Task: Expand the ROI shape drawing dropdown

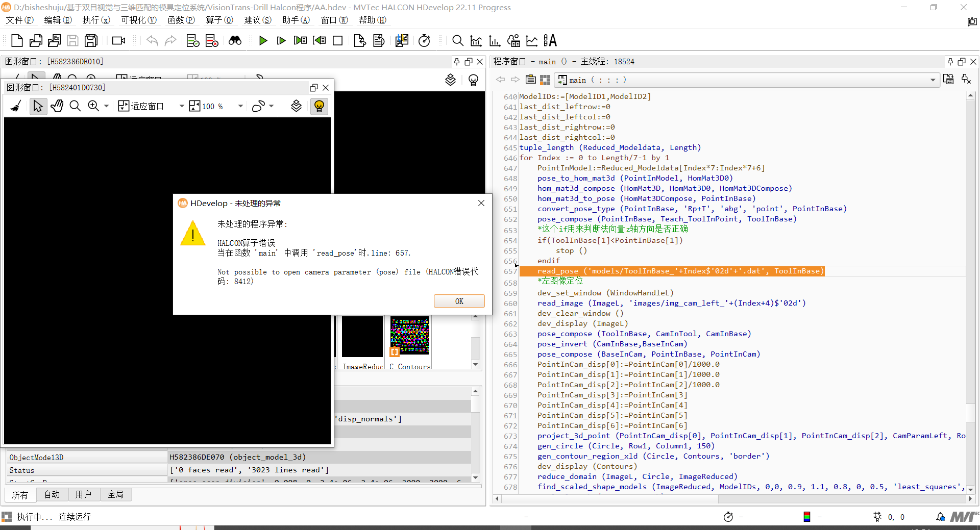Action: [271, 106]
